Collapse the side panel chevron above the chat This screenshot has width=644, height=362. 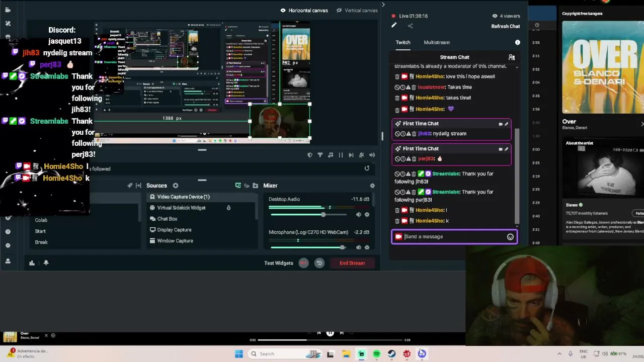[x=383, y=5]
